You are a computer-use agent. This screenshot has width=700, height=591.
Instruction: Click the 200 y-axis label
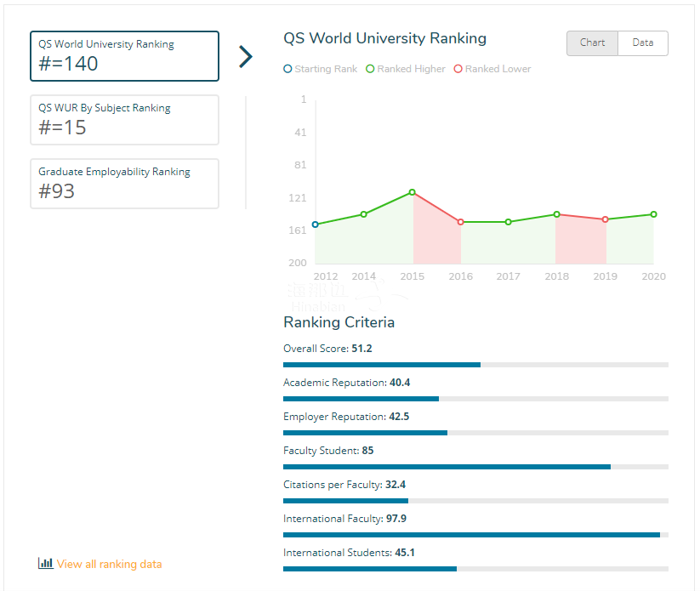click(x=298, y=263)
